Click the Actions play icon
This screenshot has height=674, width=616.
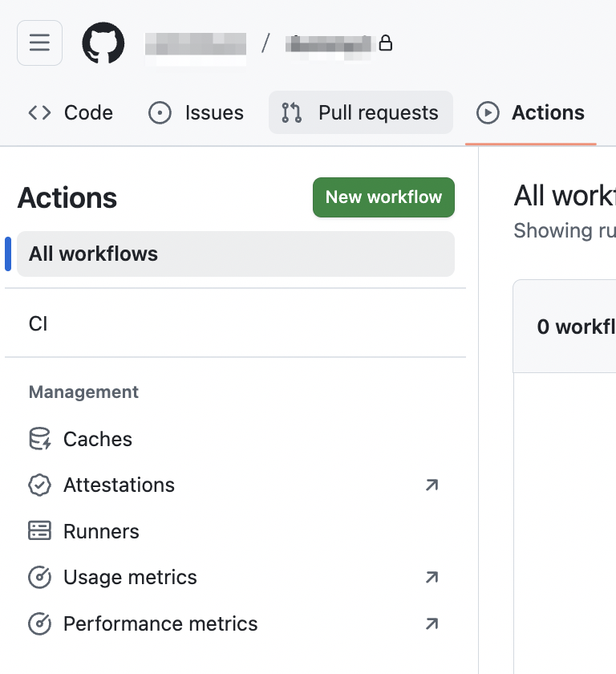click(487, 113)
